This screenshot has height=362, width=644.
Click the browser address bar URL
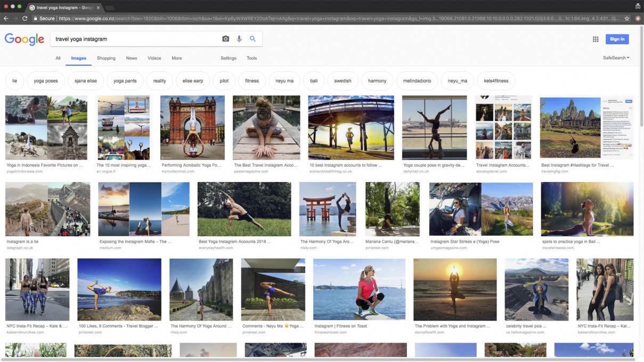pos(338,18)
